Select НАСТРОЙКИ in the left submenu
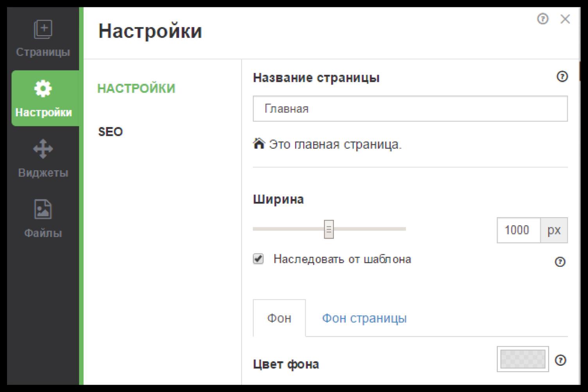This screenshot has height=392, width=588. [x=136, y=88]
